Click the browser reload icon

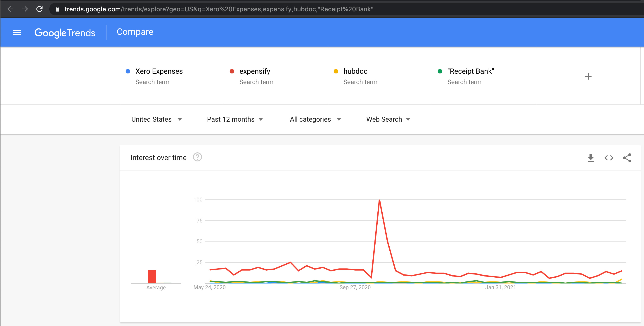click(39, 9)
